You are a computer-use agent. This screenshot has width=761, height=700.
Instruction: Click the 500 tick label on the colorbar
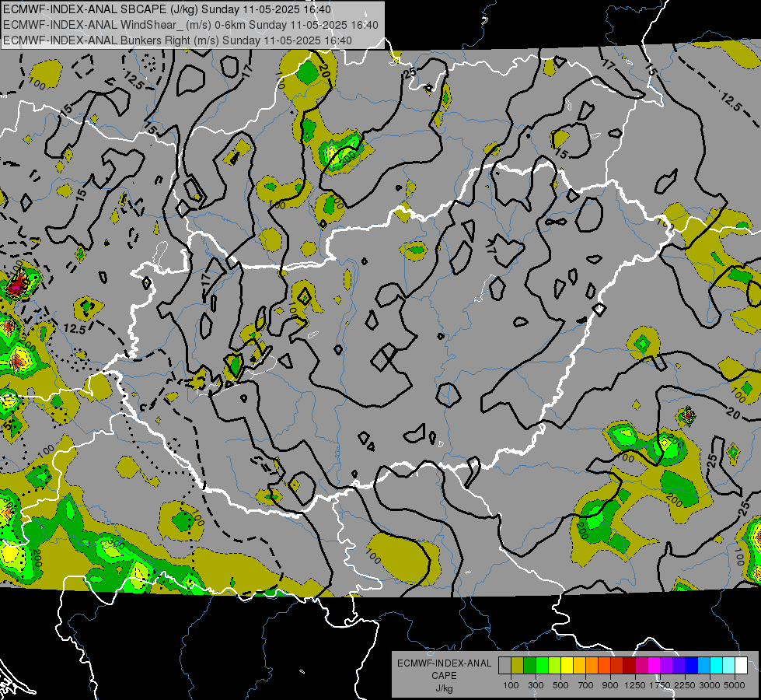560,685
